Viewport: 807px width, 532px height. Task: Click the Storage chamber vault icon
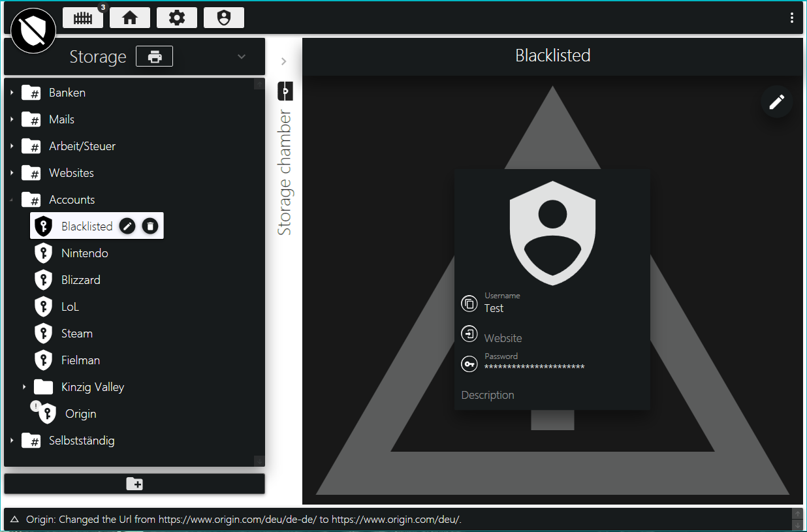[x=285, y=91]
